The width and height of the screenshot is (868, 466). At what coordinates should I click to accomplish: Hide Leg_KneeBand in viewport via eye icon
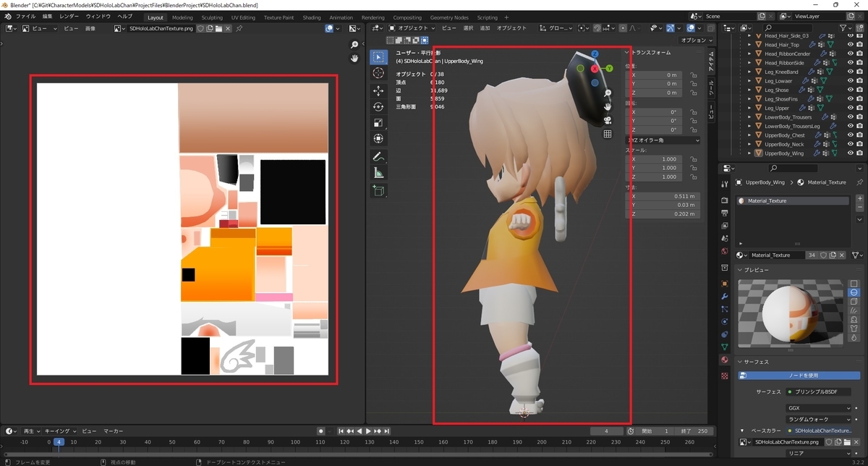pos(851,72)
